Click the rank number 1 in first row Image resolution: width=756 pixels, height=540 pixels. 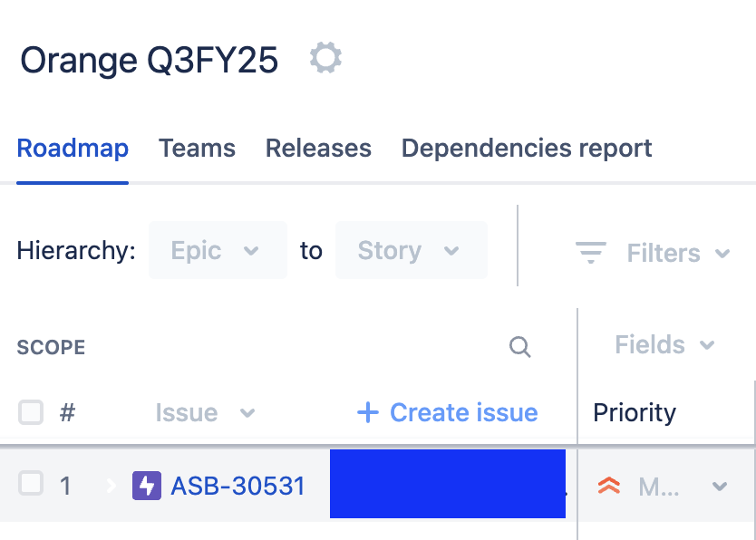click(x=65, y=486)
